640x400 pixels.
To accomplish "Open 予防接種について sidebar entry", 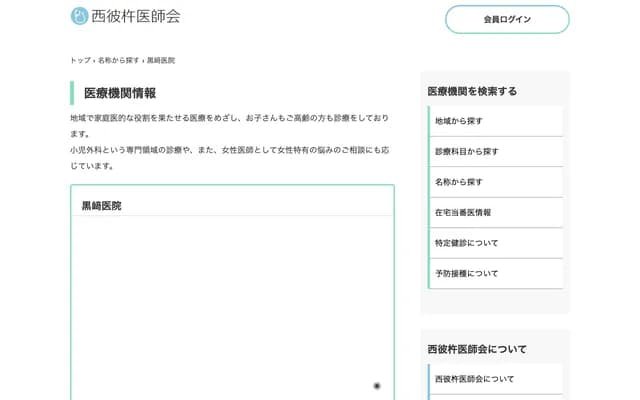I will coord(466,273).
